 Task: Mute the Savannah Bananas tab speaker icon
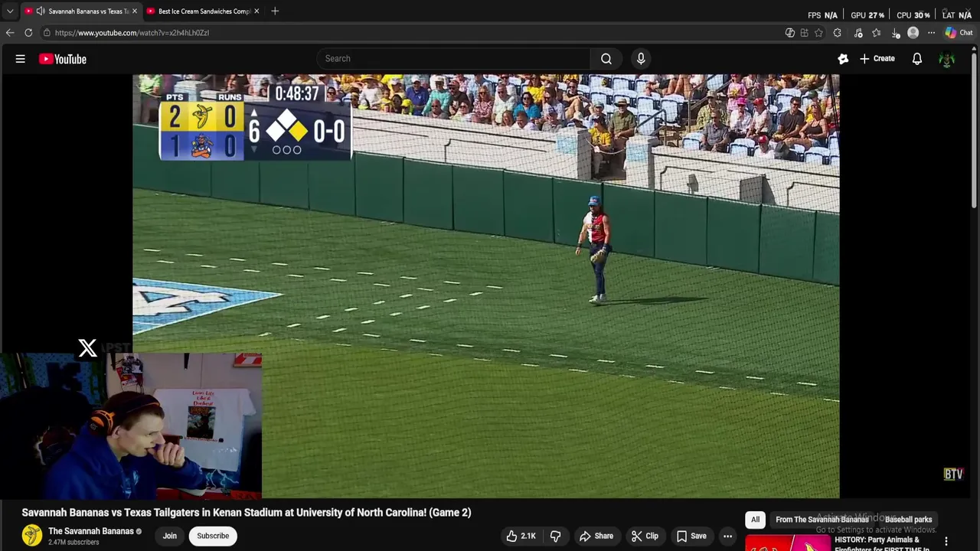(x=40, y=11)
